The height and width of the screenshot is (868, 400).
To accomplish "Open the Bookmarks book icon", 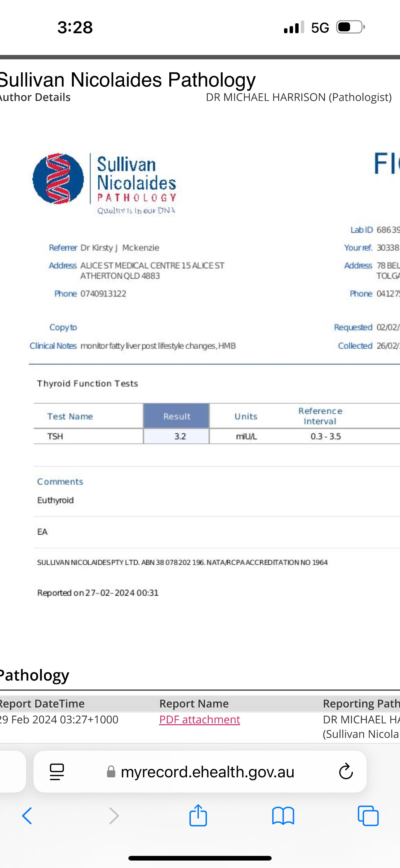I will tap(283, 816).
